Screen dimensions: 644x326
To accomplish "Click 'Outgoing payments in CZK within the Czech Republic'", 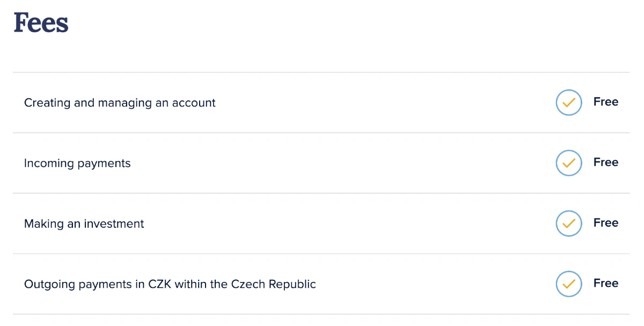I will [x=170, y=285].
